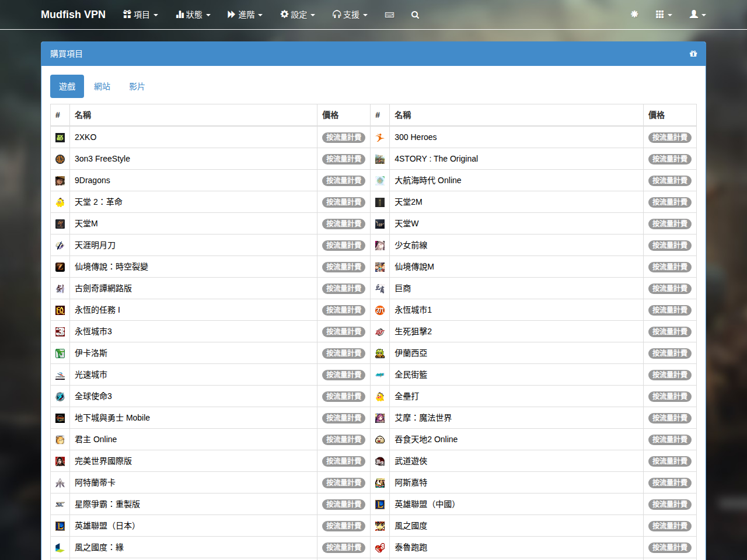Screen dimensions: 747x560
Task: Open the user account dropdown
Action: [x=698, y=15]
